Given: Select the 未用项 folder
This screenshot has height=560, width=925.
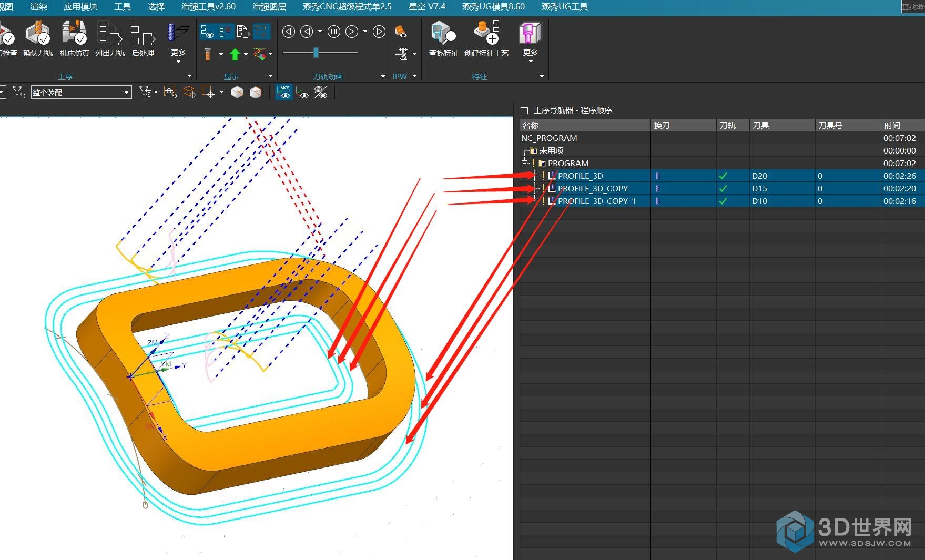Looking at the screenshot, I should pyautogui.click(x=551, y=150).
